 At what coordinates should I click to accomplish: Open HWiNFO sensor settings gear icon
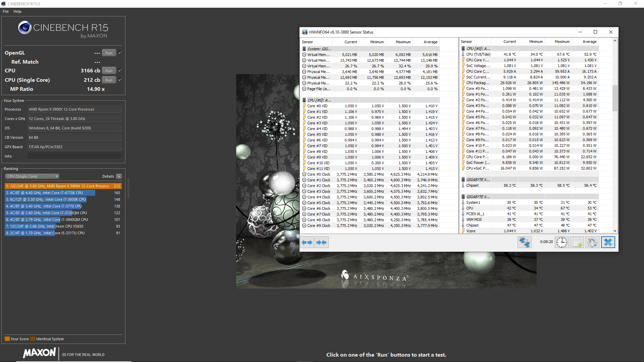(592, 242)
